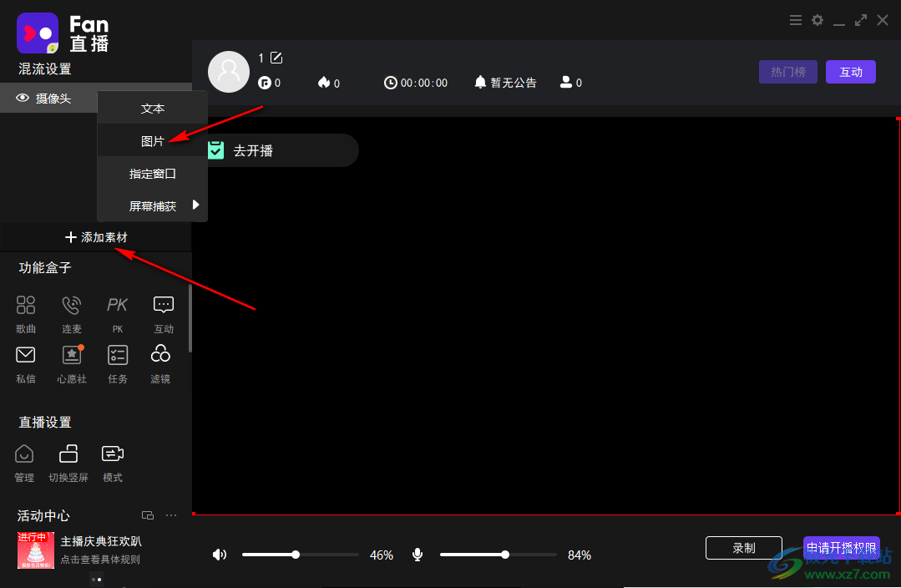
Task: Click 点击查看具体规则 view rules link
Action: [x=100, y=560]
